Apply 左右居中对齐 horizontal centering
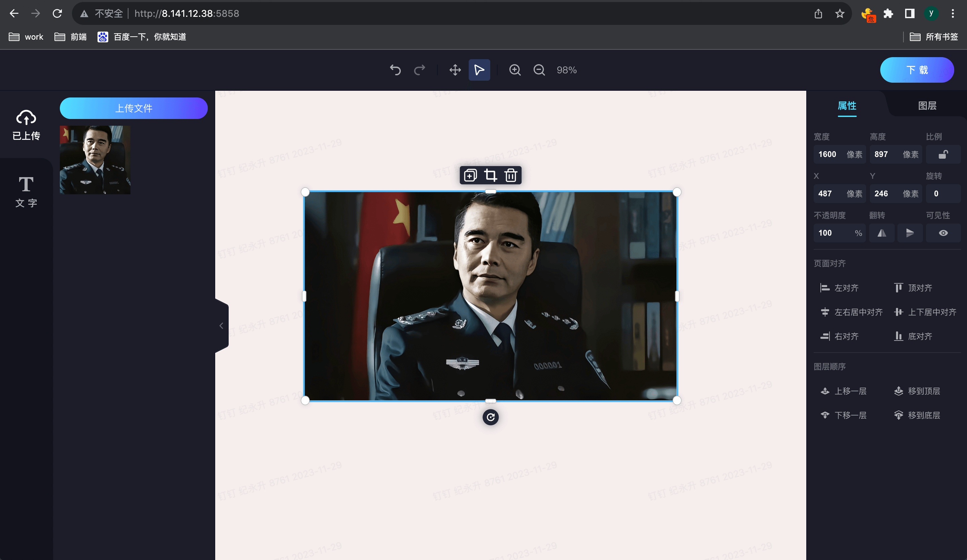The image size is (967, 560). click(851, 312)
